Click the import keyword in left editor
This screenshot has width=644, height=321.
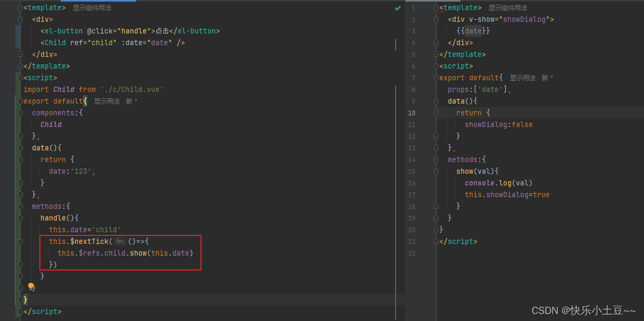[x=36, y=89]
